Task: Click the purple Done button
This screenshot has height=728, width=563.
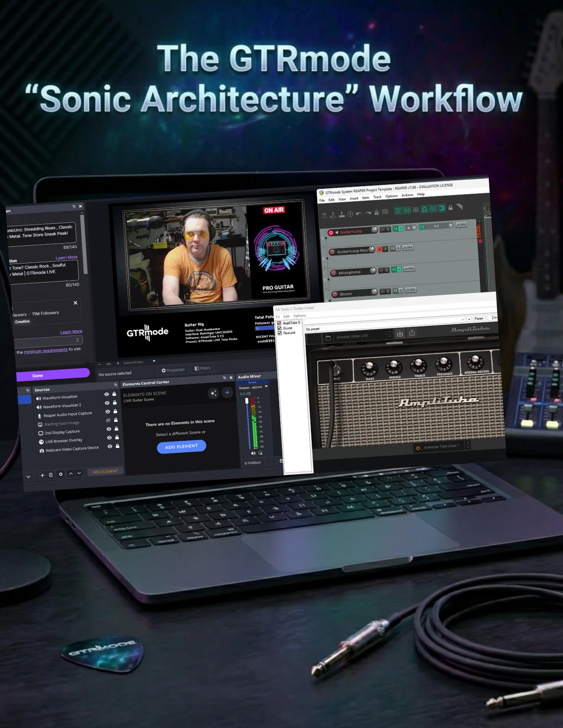Action: pos(53,374)
